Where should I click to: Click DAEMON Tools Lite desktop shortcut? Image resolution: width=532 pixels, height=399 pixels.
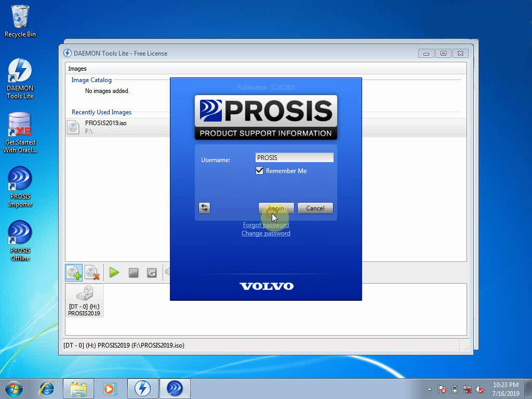pyautogui.click(x=20, y=78)
